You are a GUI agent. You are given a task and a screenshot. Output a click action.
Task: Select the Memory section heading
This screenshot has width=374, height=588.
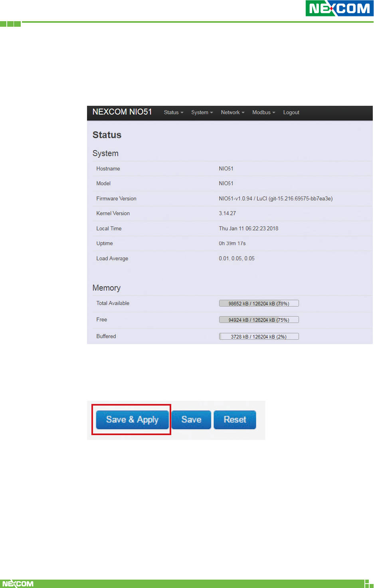pos(107,288)
